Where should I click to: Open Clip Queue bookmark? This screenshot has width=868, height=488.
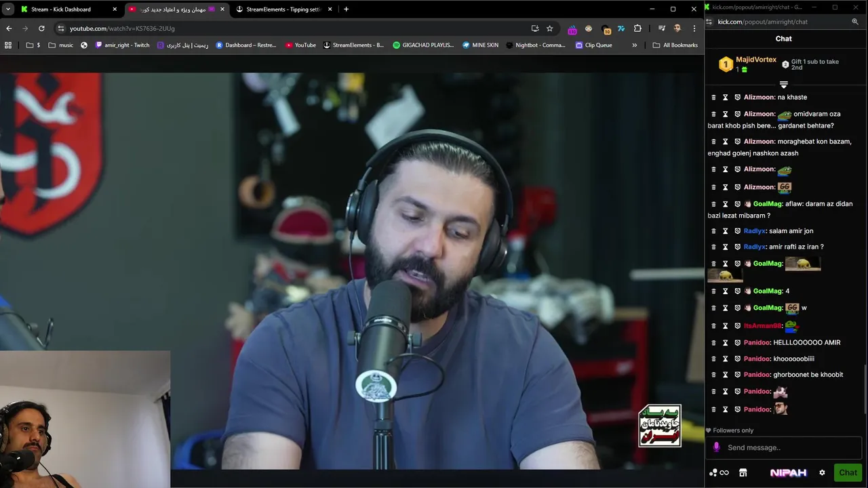[x=593, y=45]
